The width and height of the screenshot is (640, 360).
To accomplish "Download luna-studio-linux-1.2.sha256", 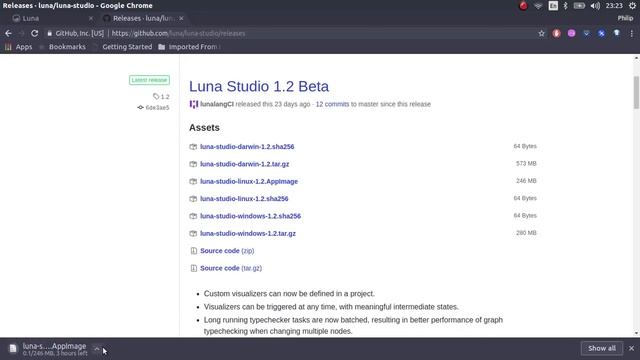I will click(x=244, y=199).
